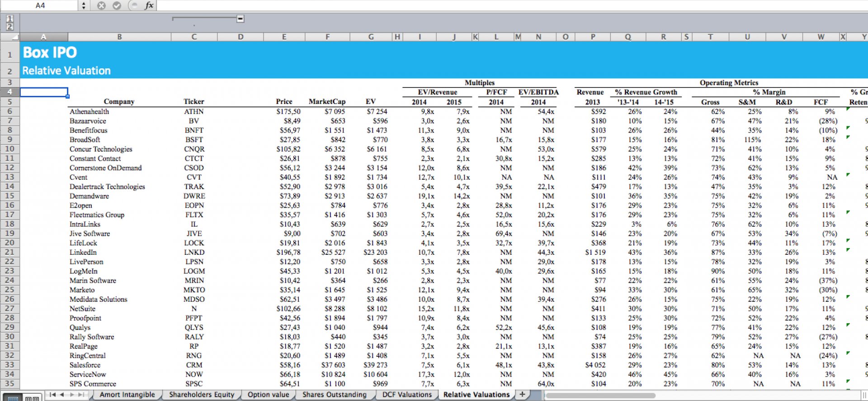Select row 21 header

[10, 252]
